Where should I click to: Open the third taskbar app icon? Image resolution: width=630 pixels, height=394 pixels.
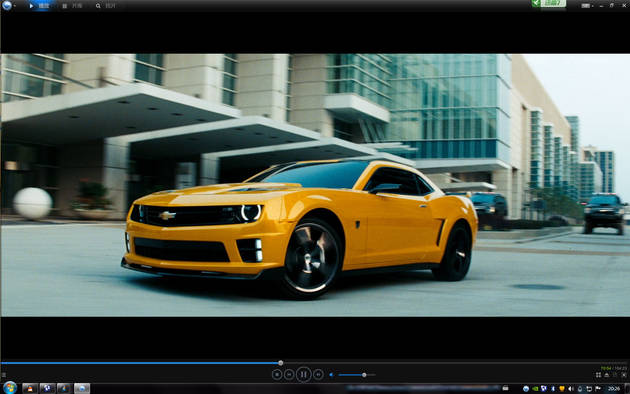(64, 388)
